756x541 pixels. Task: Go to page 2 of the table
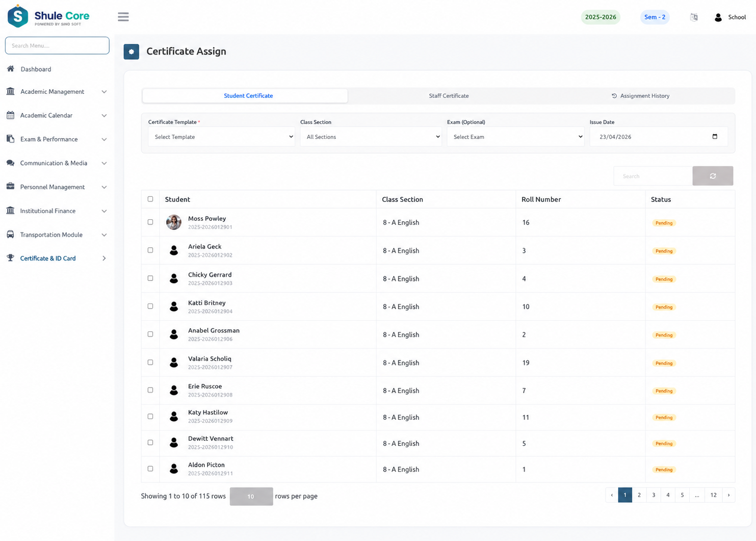click(639, 495)
